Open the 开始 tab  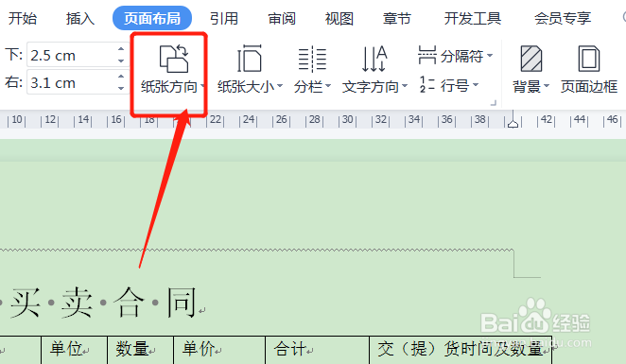click(23, 18)
